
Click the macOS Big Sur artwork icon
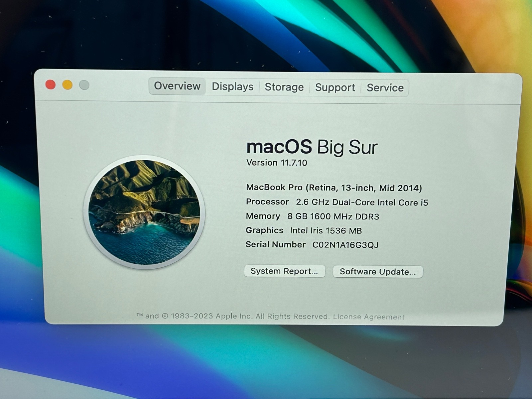coord(144,212)
